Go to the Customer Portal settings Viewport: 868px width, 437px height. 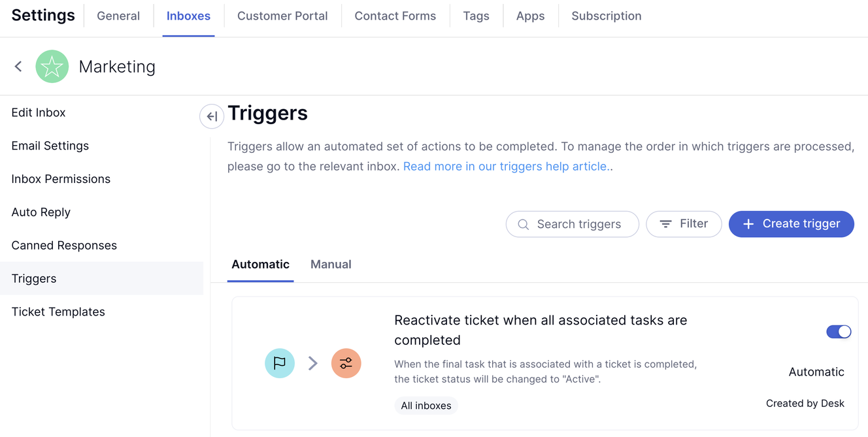(282, 16)
